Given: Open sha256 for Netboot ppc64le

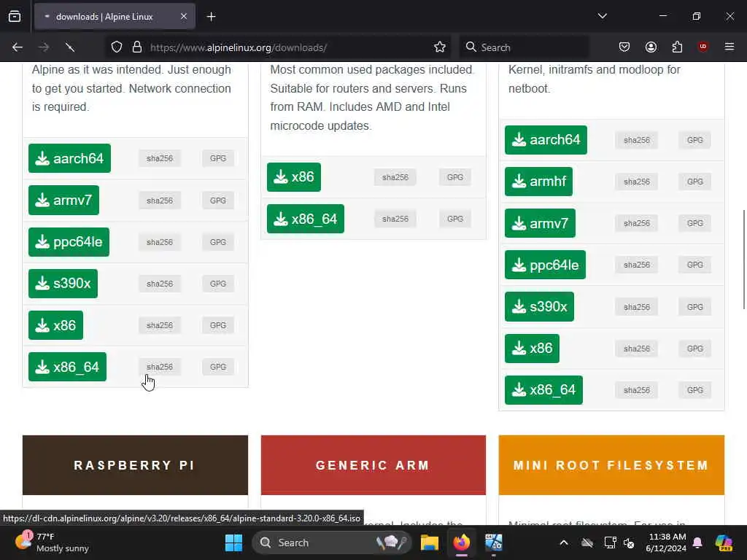Looking at the screenshot, I should click(636, 265).
